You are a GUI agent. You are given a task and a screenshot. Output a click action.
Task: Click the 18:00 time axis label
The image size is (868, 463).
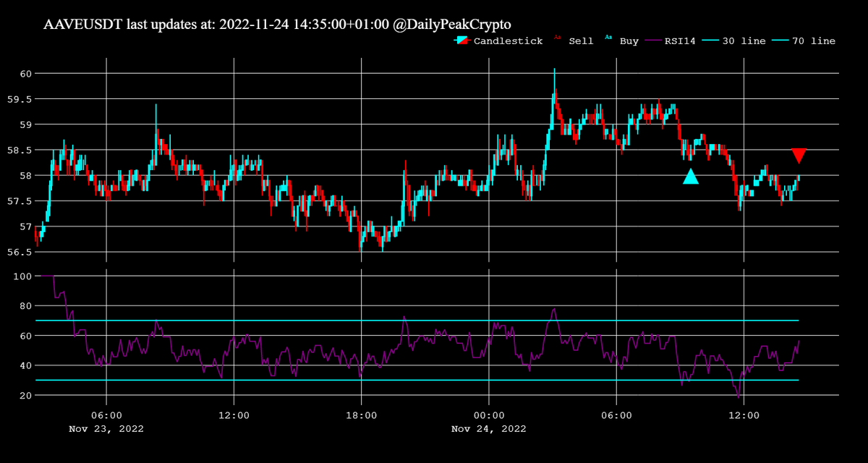click(x=361, y=416)
